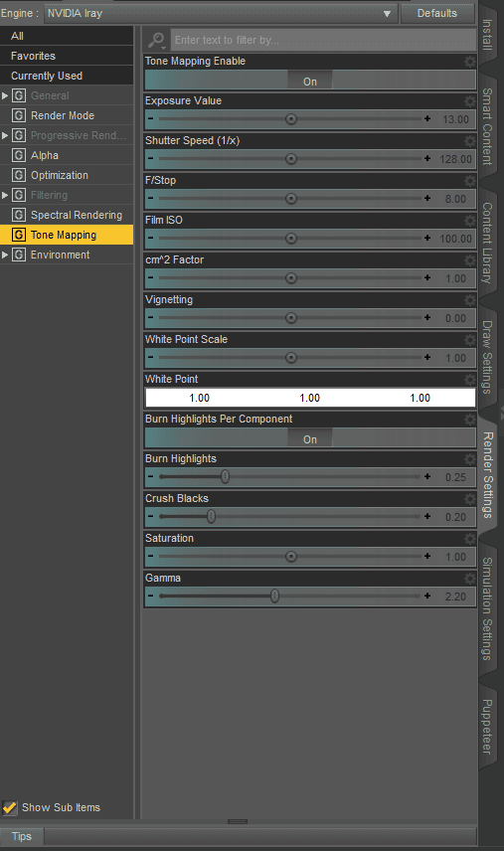Click the Film ISO value 100.00
Viewport: 504px width, 851px height.
[455, 239]
